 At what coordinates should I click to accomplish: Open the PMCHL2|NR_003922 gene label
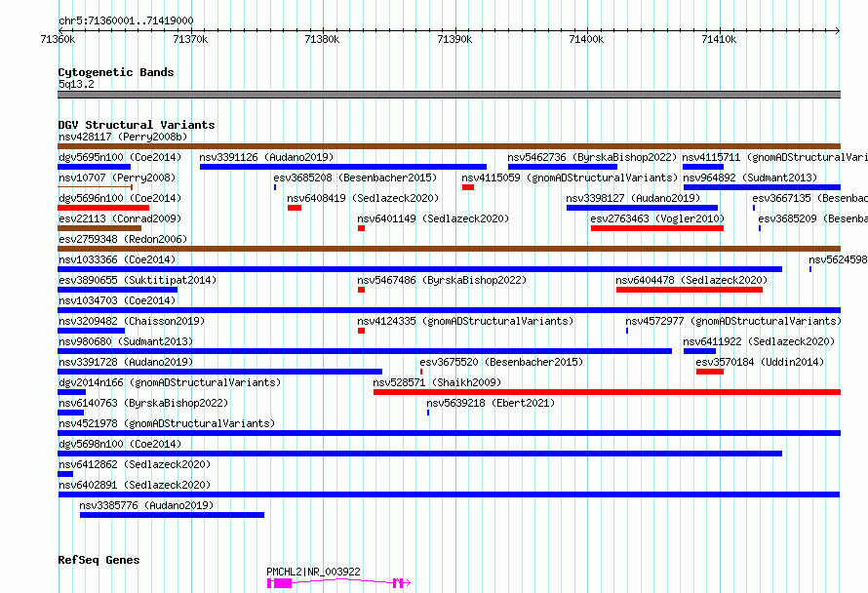point(313,572)
